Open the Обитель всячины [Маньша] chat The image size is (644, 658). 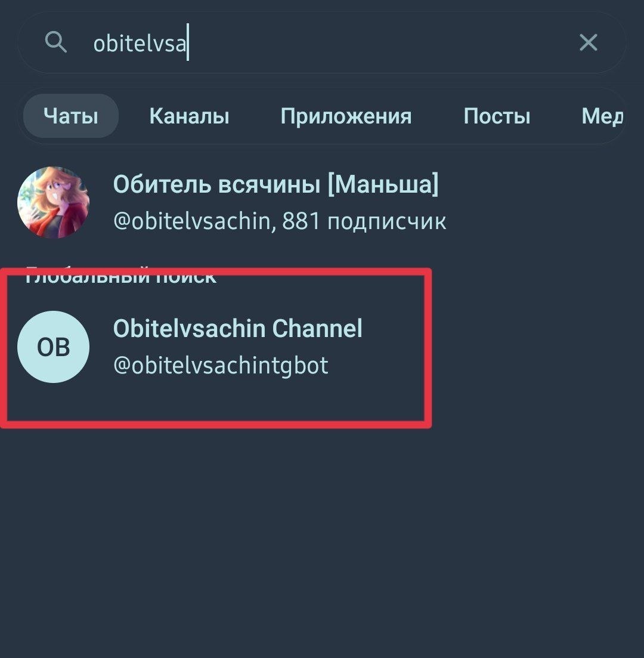[x=322, y=202]
